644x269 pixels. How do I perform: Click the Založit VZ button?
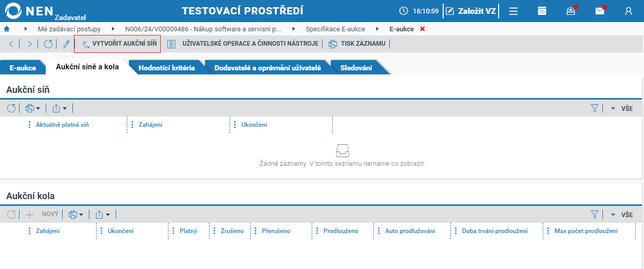(x=471, y=11)
